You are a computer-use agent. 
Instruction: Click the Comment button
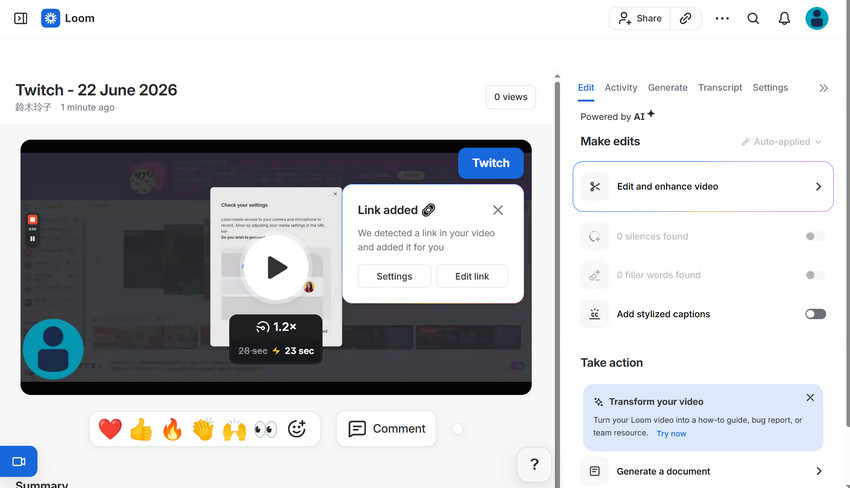[x=386, y=429]
